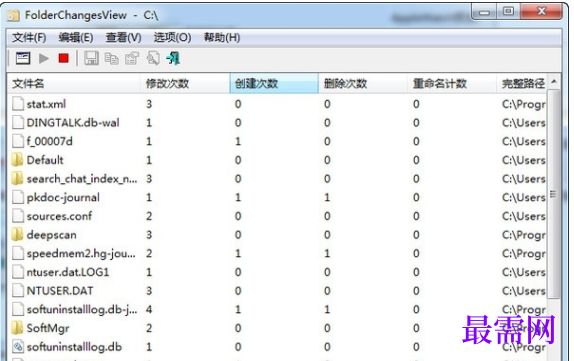Click the C:\Users path in NTUSER.DAT row

pos(523,291)
